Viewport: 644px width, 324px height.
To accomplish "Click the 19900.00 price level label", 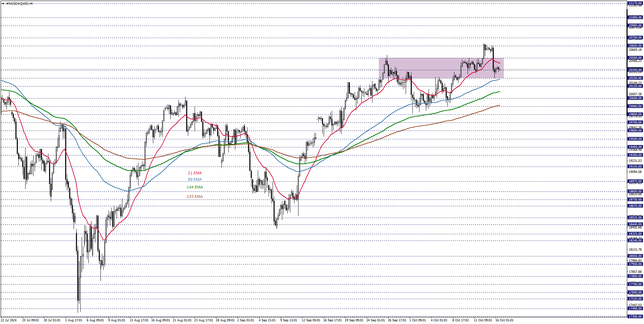I will point(635,106).
